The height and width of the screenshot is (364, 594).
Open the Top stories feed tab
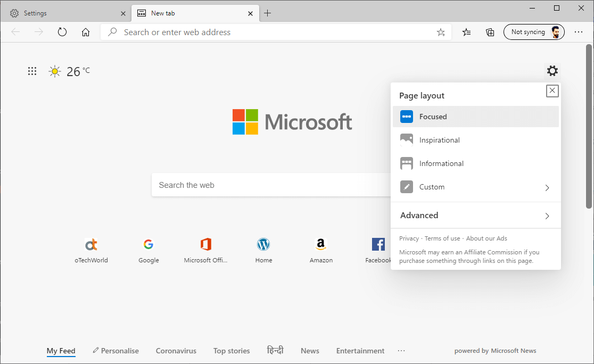tap(232, 351)
